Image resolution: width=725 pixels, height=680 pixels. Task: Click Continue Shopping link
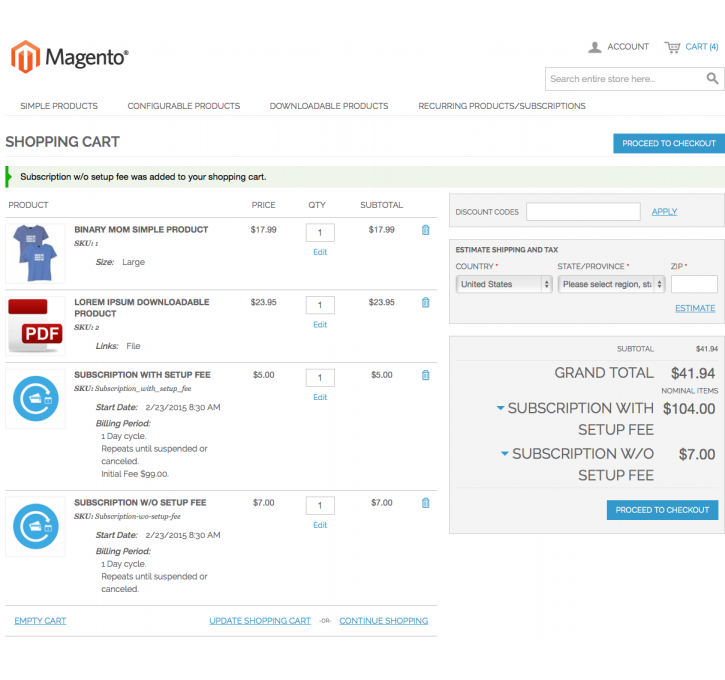(384, 621)
